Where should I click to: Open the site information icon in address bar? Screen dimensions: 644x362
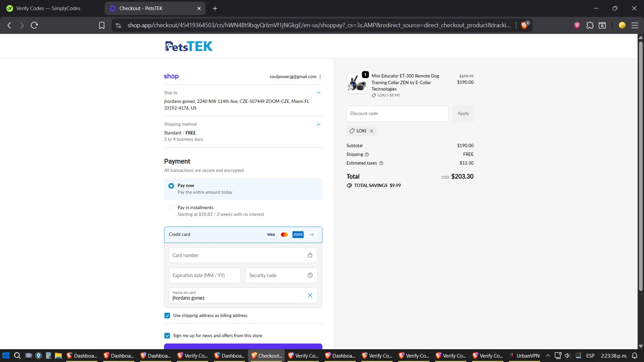pyautogui.click(x=118, y=25)
